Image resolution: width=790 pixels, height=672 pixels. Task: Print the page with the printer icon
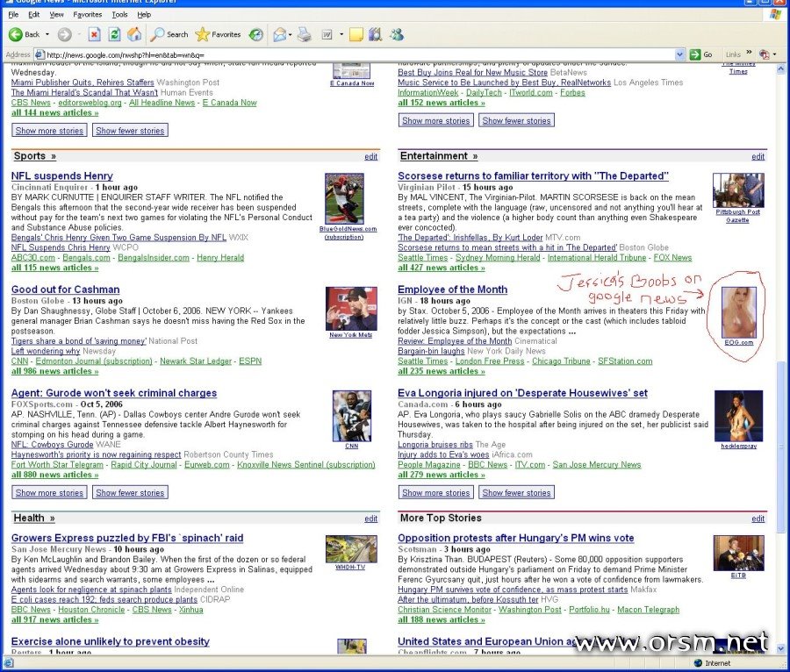[305, 34]
